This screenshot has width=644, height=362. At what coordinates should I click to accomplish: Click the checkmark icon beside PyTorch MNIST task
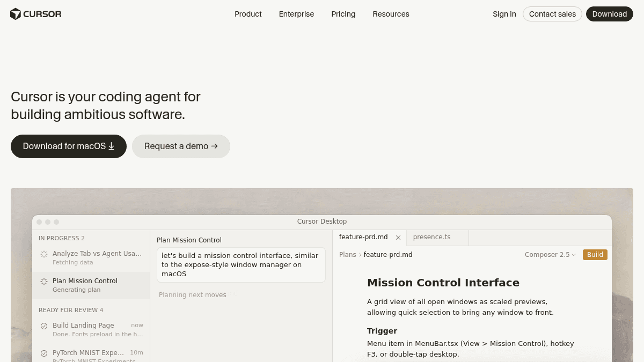click(44, 353)
